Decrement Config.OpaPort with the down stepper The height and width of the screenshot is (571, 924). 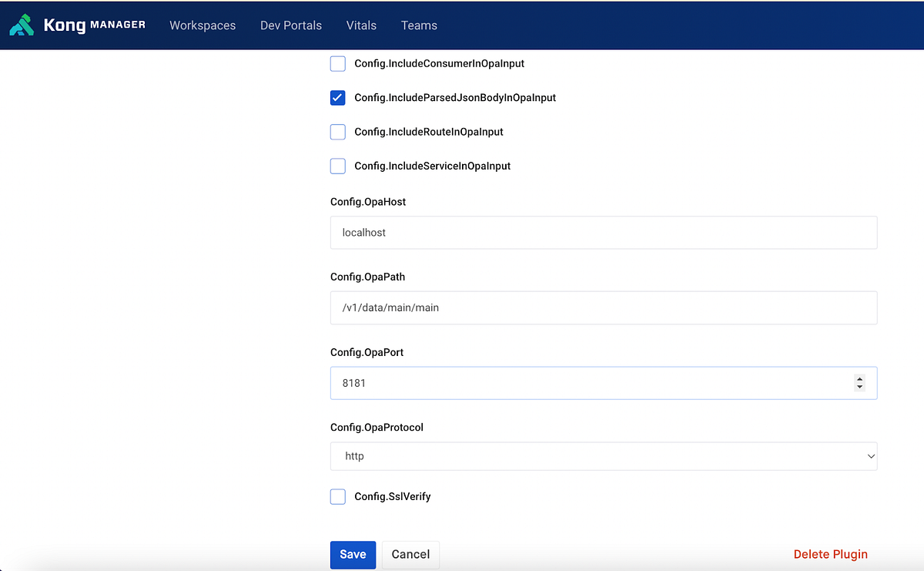[x=859, y=387]
